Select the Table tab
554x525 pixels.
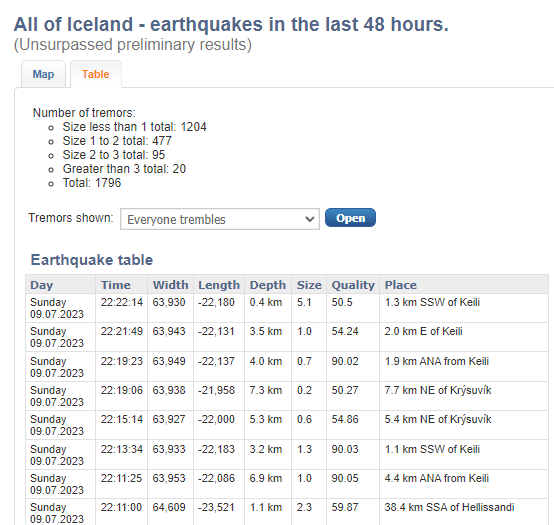pyautogui.click(x=96, y=74)
